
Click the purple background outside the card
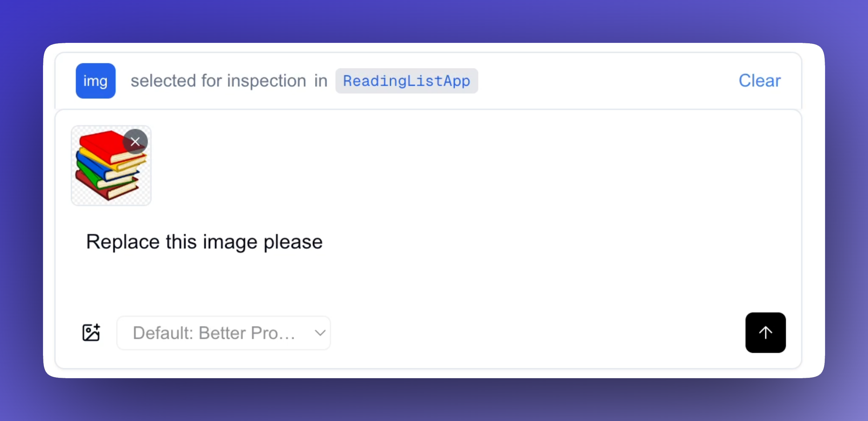coord(434,20)
